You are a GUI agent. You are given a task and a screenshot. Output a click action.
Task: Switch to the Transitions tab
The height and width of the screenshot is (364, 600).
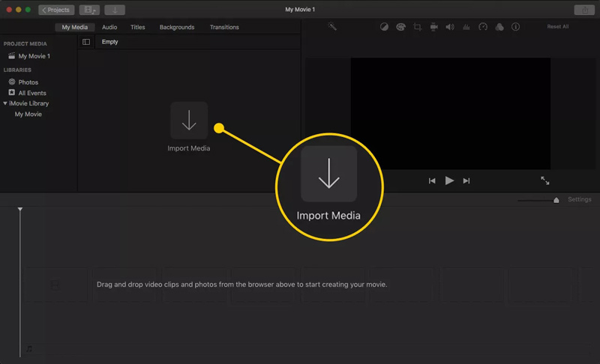point(224,27)
